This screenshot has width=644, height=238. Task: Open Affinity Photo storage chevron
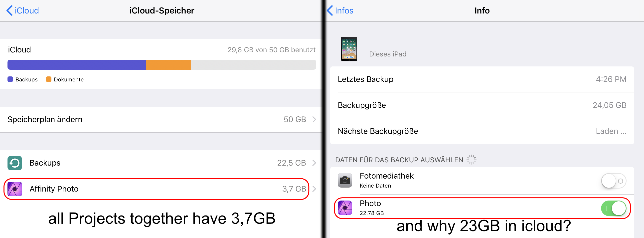coord(314,189)
